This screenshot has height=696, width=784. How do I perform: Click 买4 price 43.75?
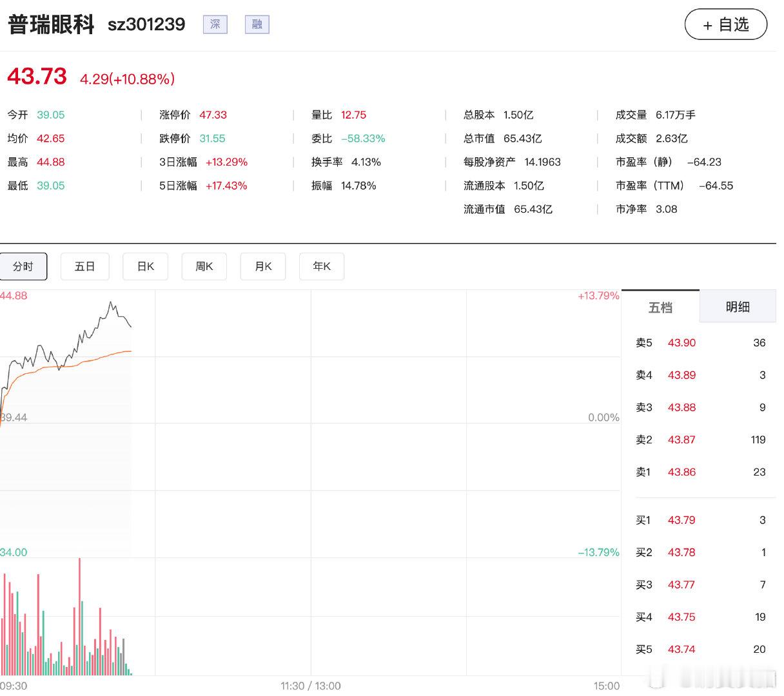[681, 617]
